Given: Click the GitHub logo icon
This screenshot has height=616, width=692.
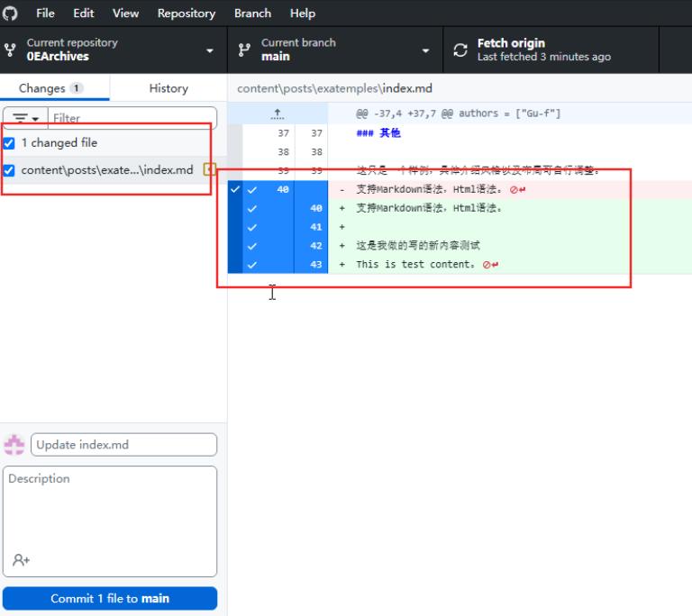Looking at the screenshot, I should [x=10, y=14].
